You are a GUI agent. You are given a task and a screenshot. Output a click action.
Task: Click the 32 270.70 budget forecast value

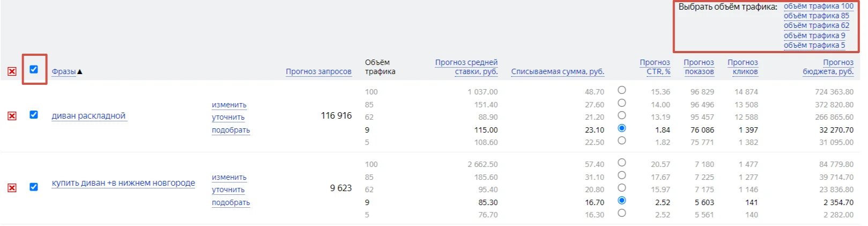pos(836,130)
